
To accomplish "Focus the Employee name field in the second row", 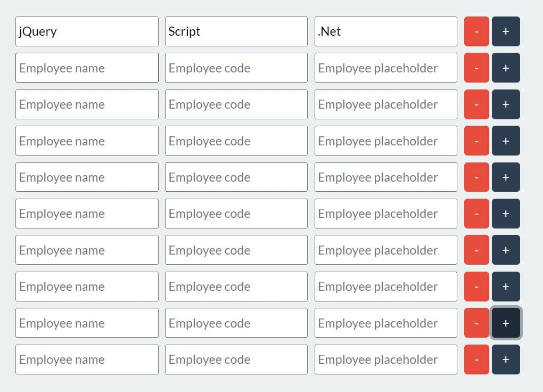I will click(87, 68).
